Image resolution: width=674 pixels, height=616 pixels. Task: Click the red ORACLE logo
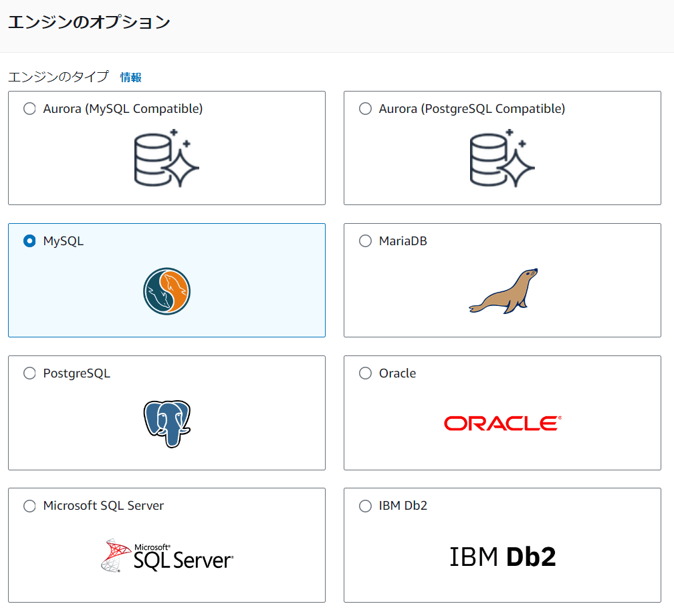point(503,423)
